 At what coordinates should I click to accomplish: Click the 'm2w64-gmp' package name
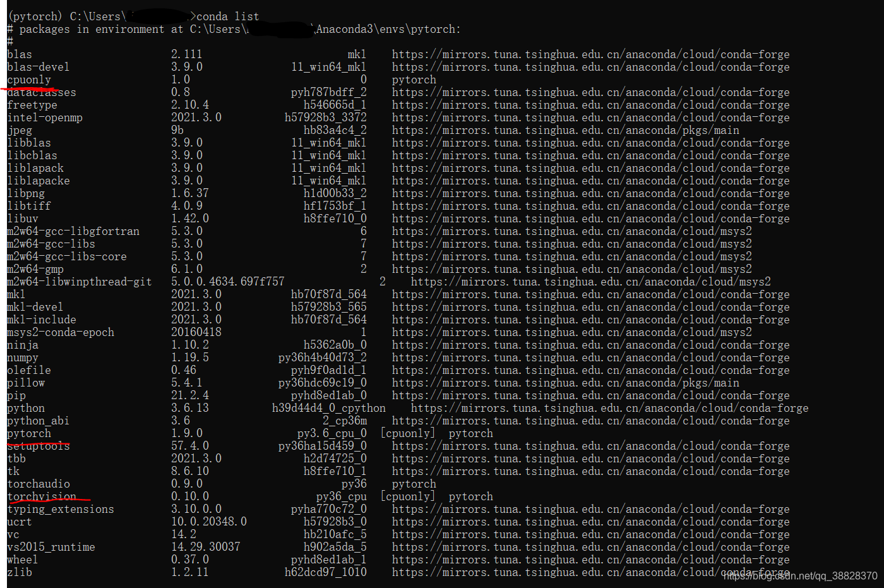coord(35,269)
